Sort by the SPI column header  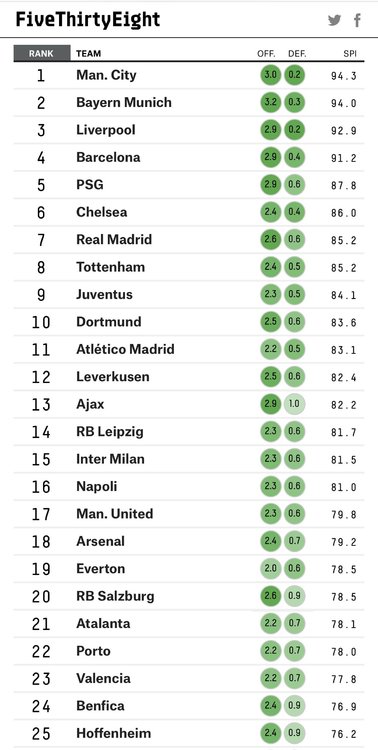350,54
